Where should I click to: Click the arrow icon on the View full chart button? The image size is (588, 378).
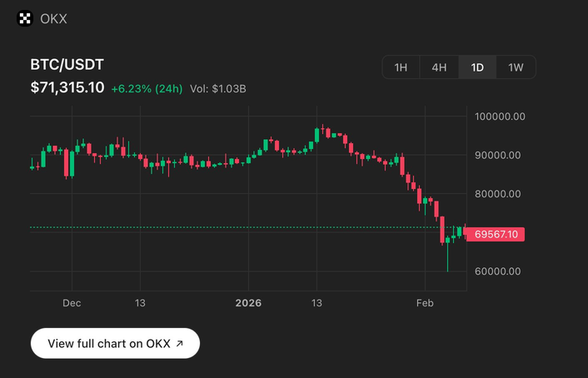pyautogui.click(x=179, y=343)
